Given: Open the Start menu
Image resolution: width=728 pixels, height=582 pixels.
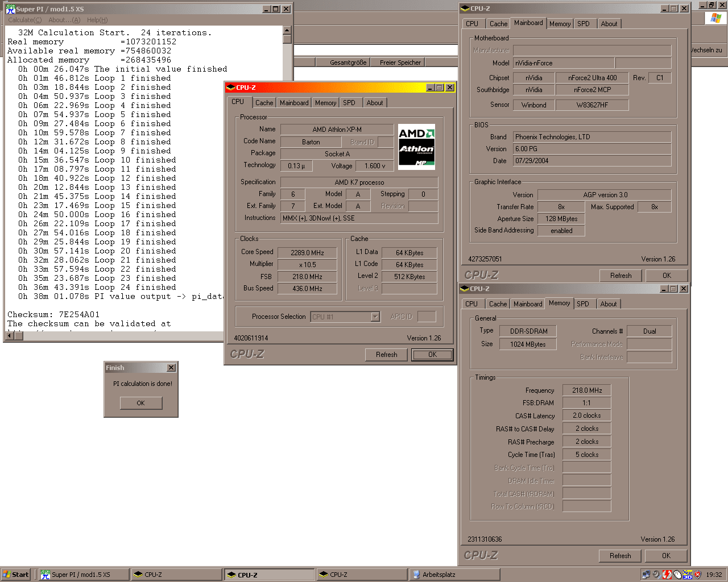Looking at the screenshot, I should (x=16, y=575).
